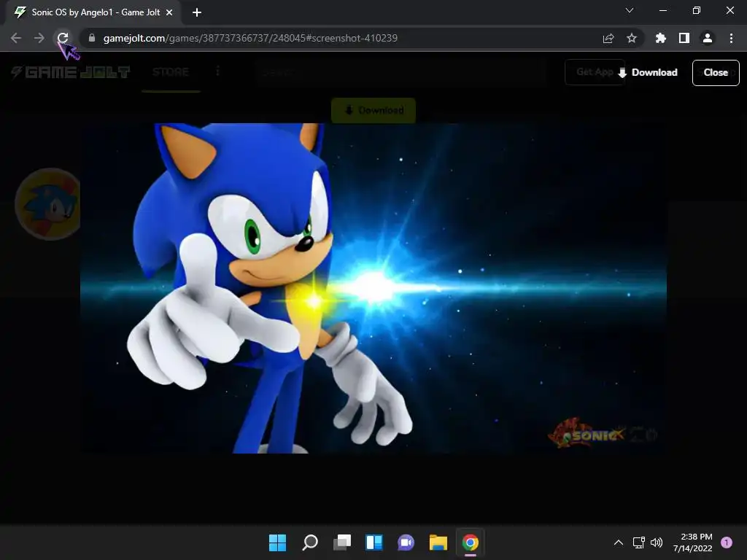Viewport: 747px width, 560px height.
Task: Open Widgets from the taskbar
Action: point(374,542)
